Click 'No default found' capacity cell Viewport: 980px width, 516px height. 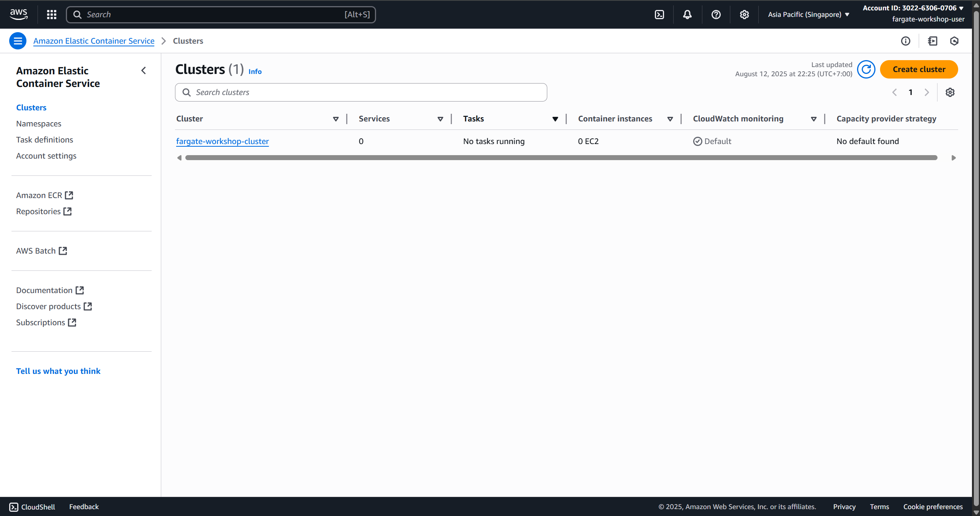tap(867, 141)
